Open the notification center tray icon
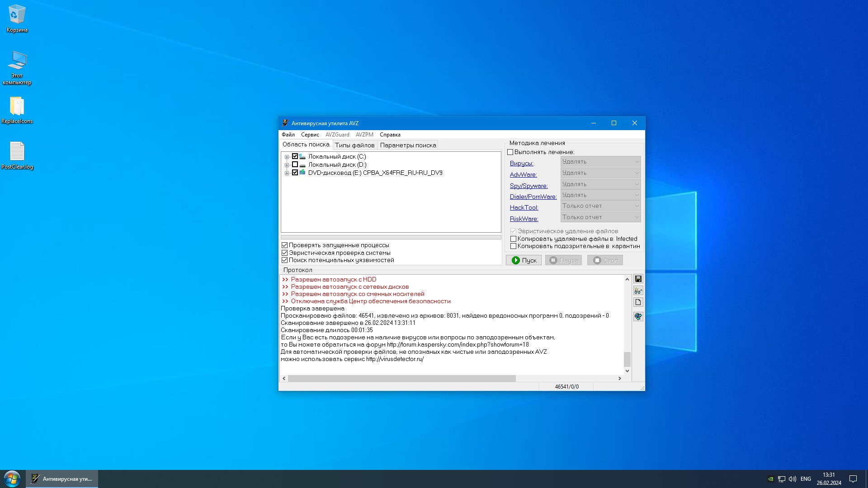Screen dimensions: 868x488 tap(853, 479)
